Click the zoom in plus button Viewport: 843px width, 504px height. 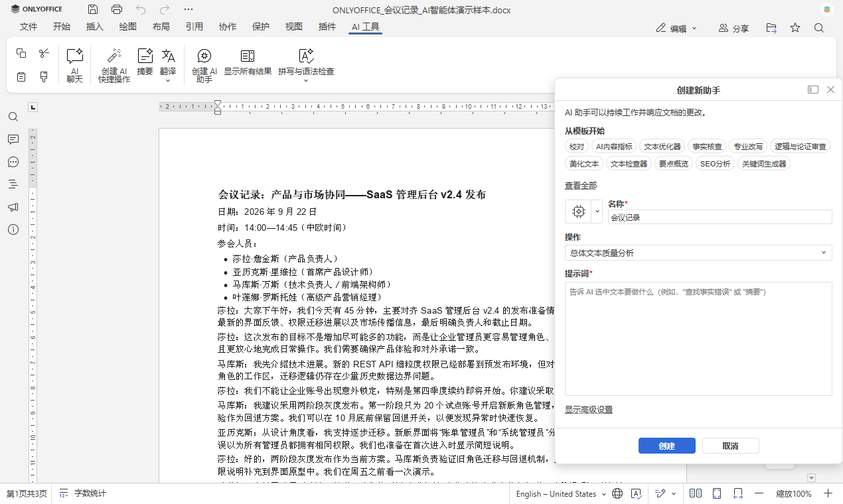(x=828, y=493)
